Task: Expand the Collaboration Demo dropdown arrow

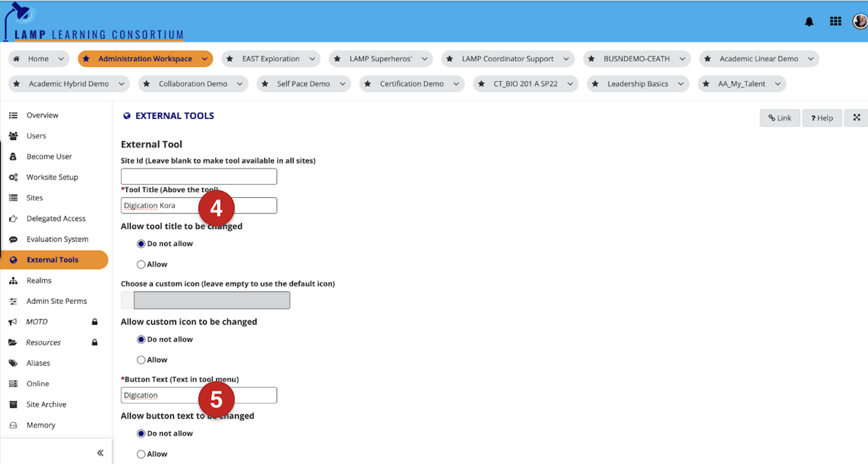Action: point(240,84)
